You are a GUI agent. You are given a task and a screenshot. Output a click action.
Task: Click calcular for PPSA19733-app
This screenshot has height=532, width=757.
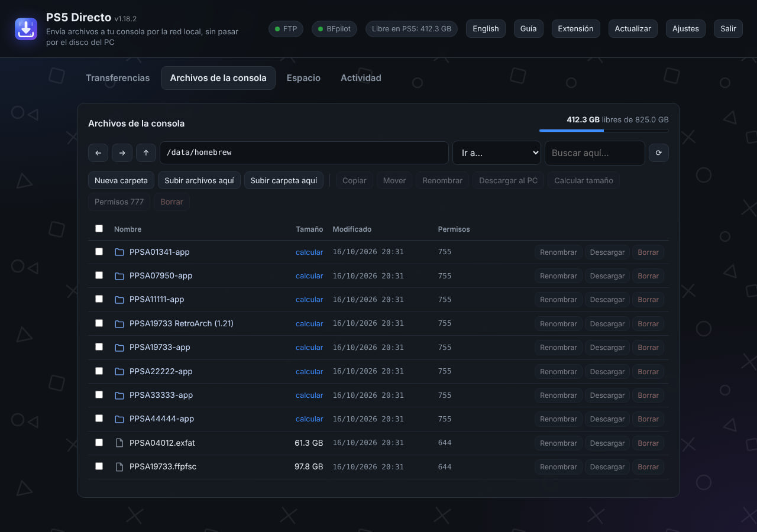tap(309, 348)
